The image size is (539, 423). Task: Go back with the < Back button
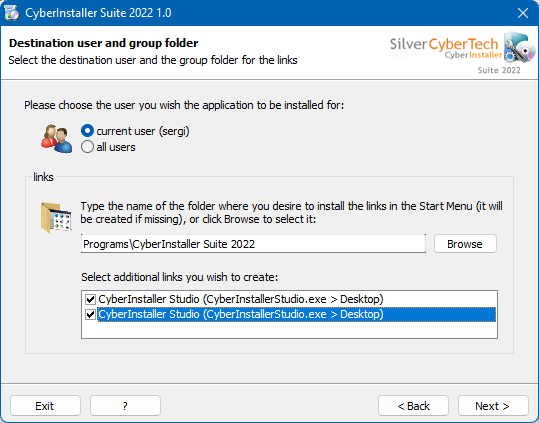tap(413, 406)
